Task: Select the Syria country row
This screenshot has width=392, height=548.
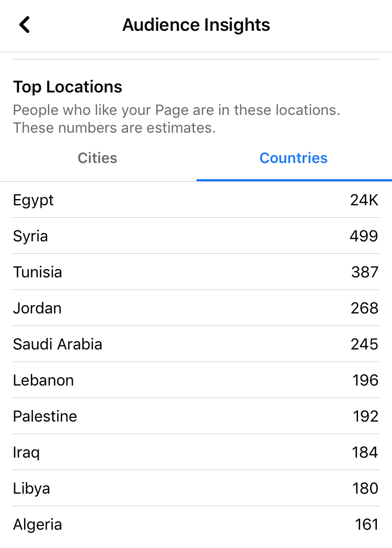Action: click(196, 236)
